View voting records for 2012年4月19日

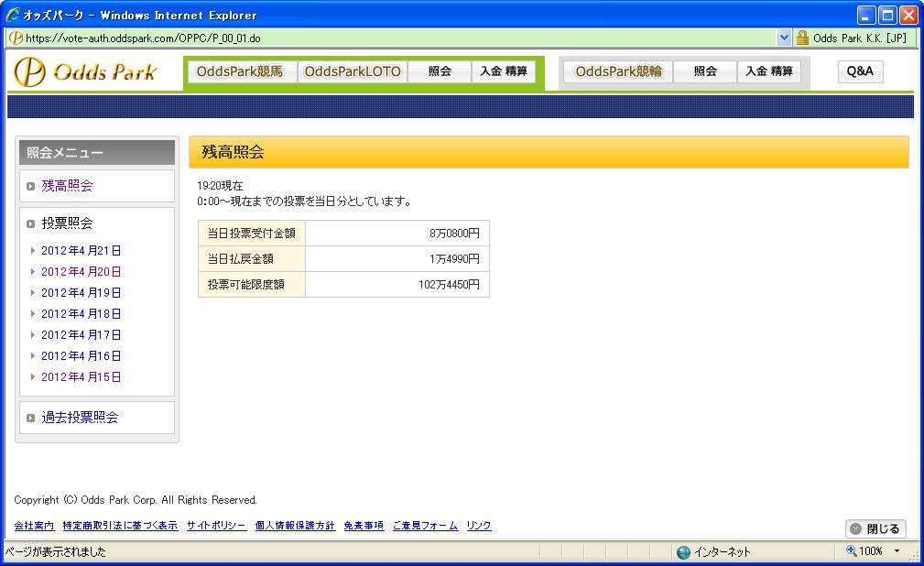pyautogui.click(x=82, y=292)
